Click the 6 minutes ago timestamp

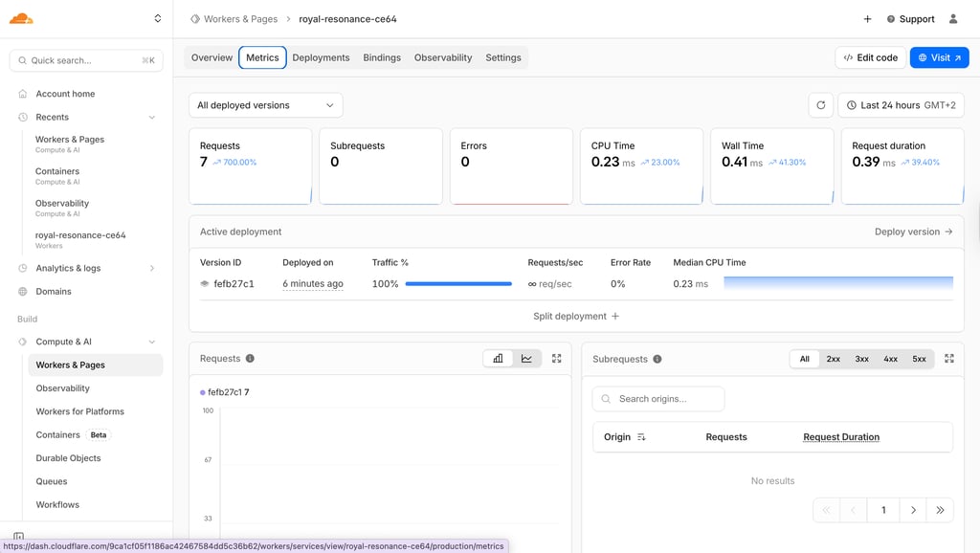313,284
